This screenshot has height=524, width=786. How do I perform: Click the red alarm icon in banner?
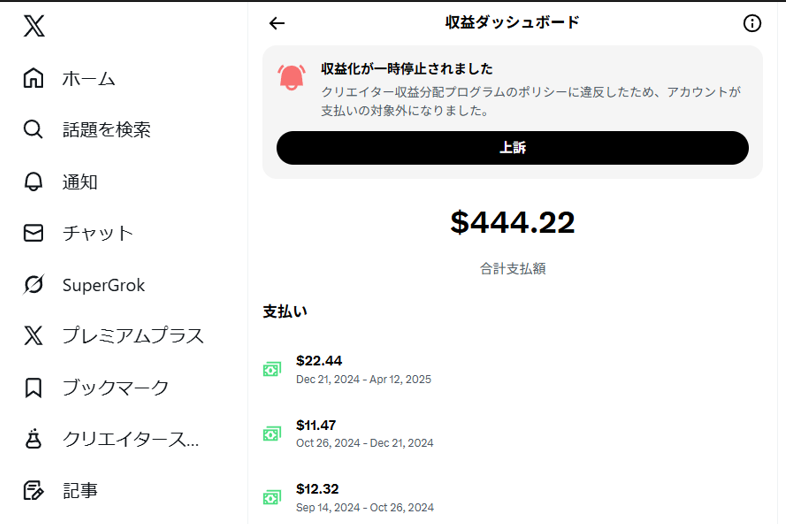pos(292,77)
